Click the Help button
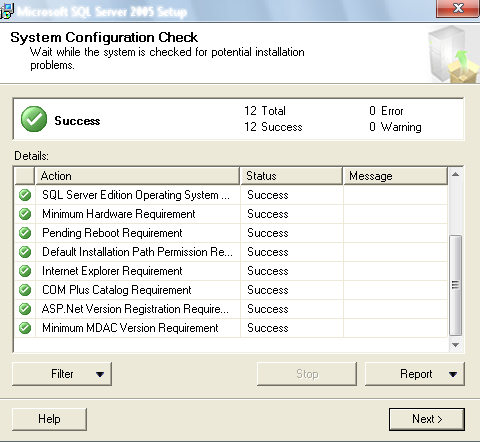This screenshot has width=480, height=442. coord(49,419)
